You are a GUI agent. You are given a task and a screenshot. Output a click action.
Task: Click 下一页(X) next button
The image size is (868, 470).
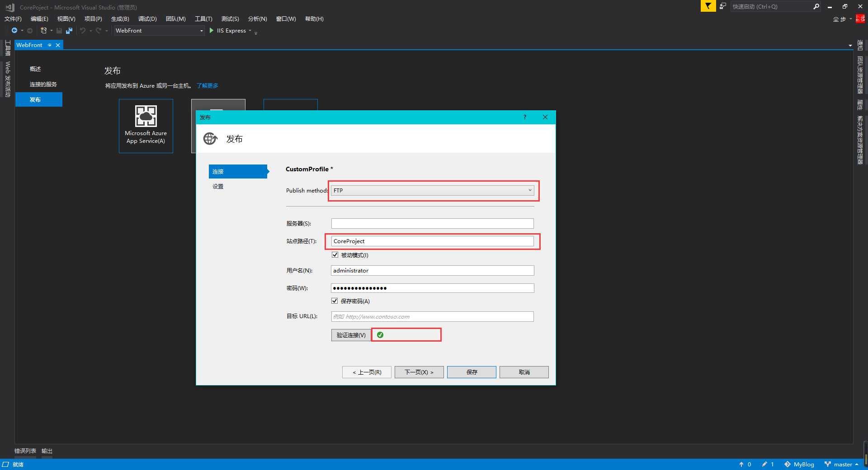[x=419, y=372]
